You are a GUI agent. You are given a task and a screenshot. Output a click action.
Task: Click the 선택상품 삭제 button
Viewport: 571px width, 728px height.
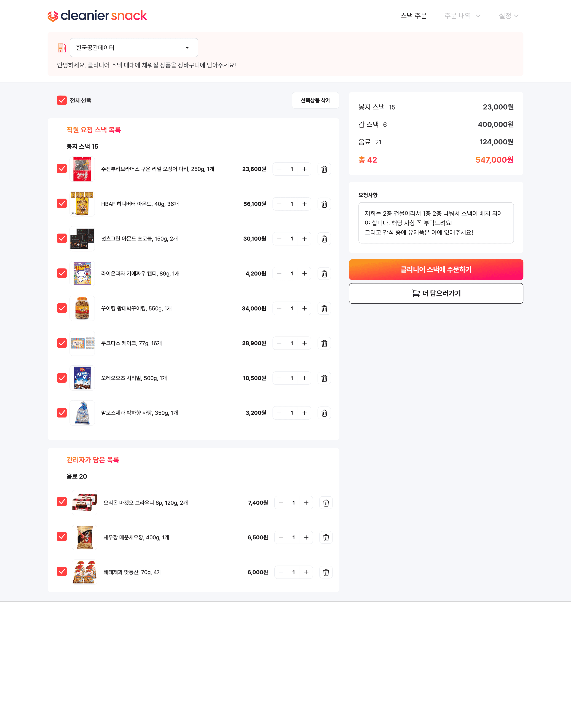315,100
